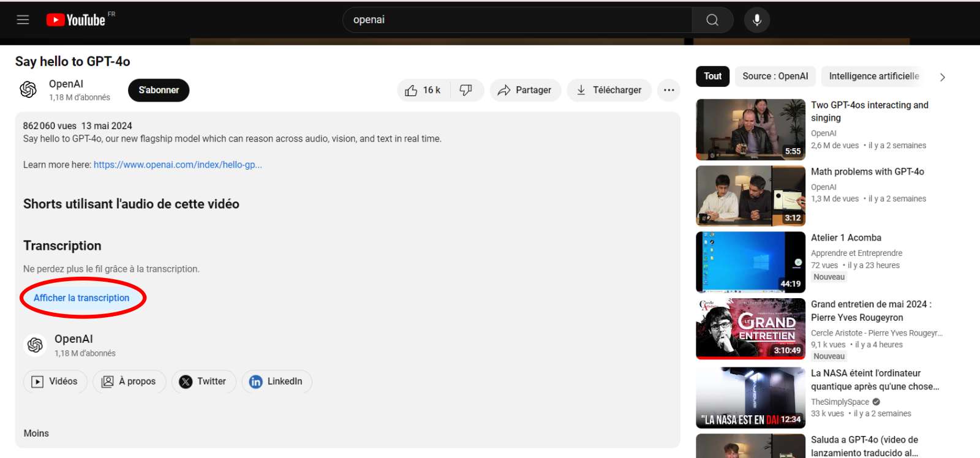Download the video with Télécharger
This screenshot has height=458, width=980.
609,90
